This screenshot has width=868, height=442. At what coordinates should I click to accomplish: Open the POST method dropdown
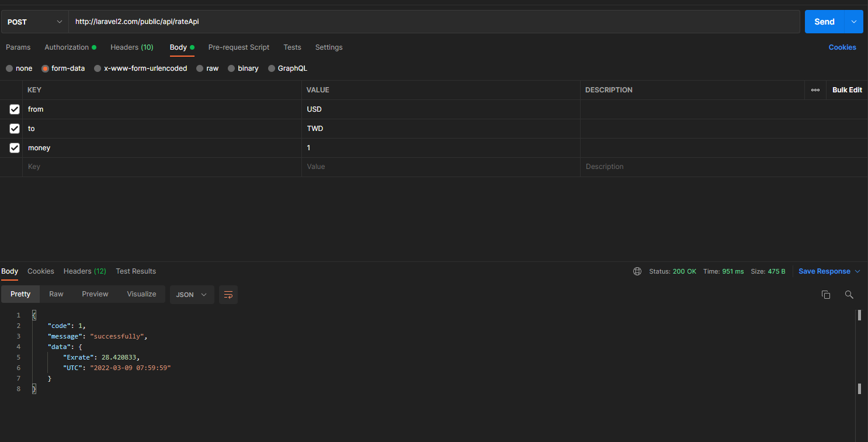[x=34, y=22]
